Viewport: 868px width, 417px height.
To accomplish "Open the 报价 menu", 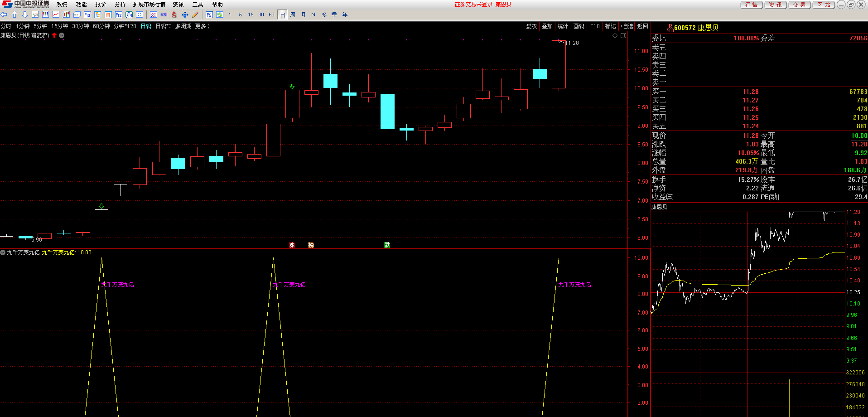I will click(101, 5).
